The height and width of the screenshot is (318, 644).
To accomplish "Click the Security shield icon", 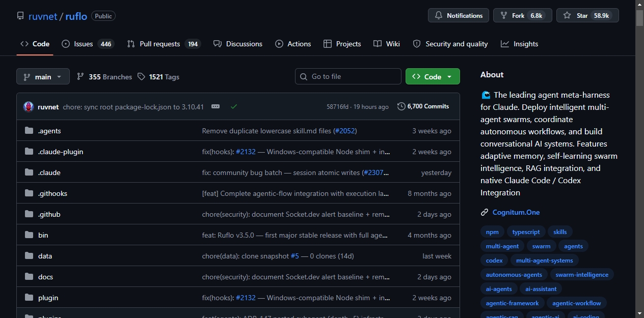I will click(x=417, y=44).
